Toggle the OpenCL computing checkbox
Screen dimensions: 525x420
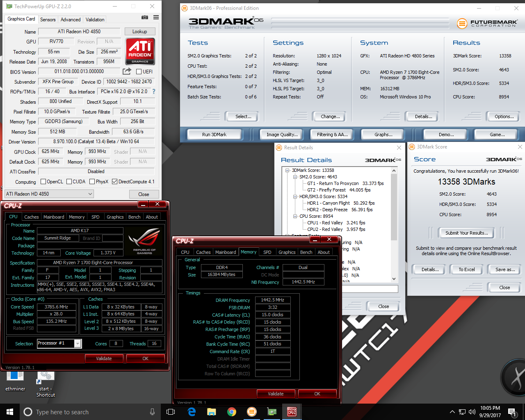[x=43, y=181]
